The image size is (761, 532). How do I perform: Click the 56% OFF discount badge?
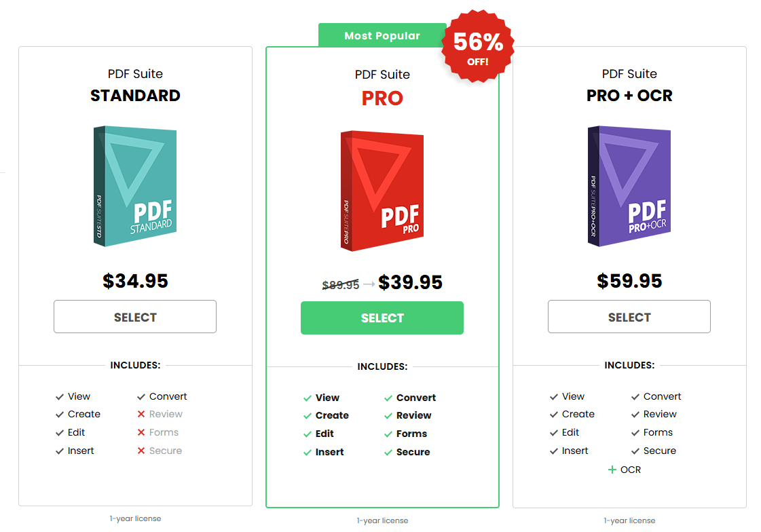pyautogui.click(x=478, y=47)
